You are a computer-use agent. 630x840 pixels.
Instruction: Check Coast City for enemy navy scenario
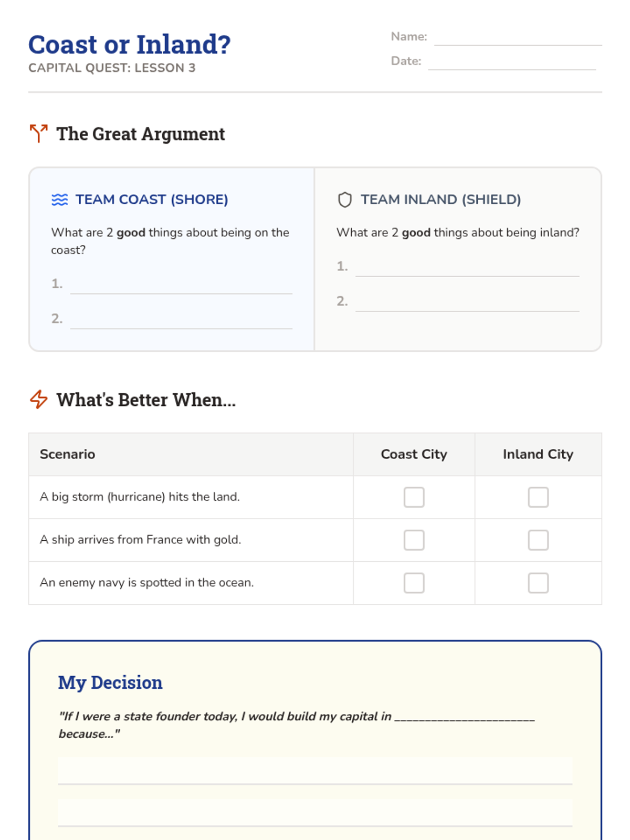tap(414, 583)
